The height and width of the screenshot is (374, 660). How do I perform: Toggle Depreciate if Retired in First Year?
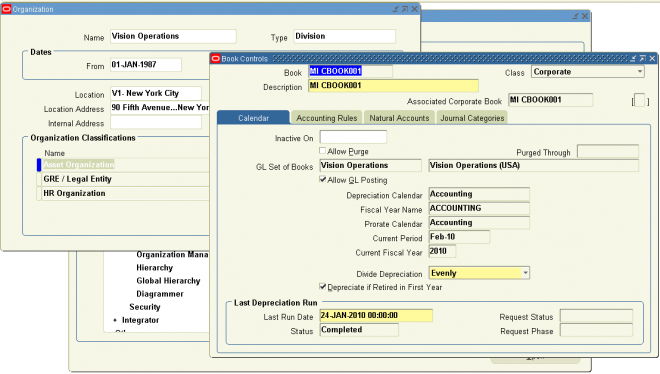[322, 286]
